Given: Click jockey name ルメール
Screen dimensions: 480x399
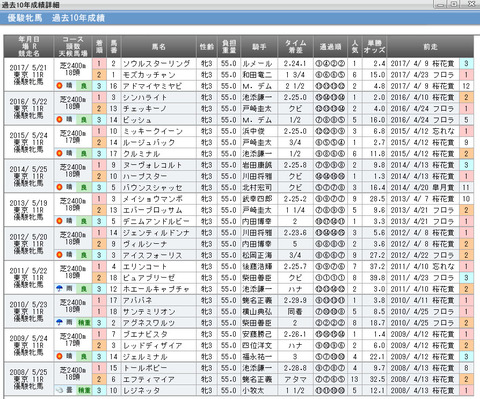Looking at the screenshot, I should pyautogui.click(x=257, y=63).
